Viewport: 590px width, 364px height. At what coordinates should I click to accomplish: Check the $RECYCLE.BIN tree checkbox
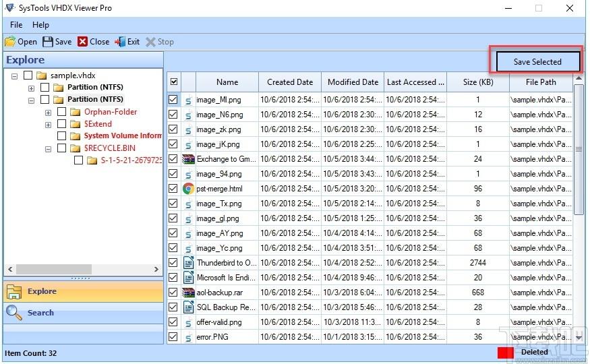coord(62,148)
